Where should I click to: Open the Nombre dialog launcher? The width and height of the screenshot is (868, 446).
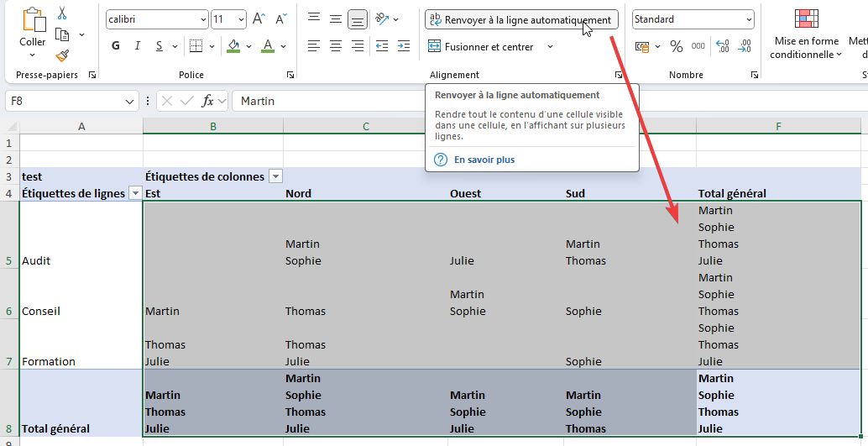tap(753, 75)
